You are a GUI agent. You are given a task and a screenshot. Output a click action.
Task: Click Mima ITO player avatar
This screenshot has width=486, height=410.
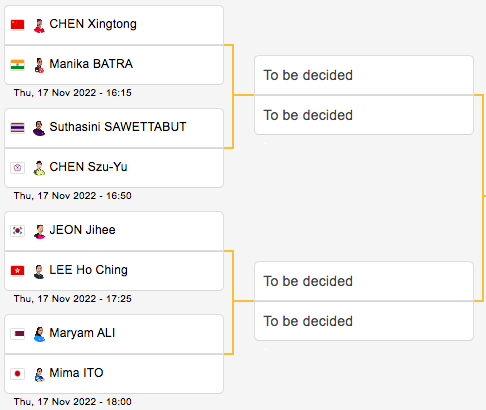pyautogui.click(x=39, y=375)
